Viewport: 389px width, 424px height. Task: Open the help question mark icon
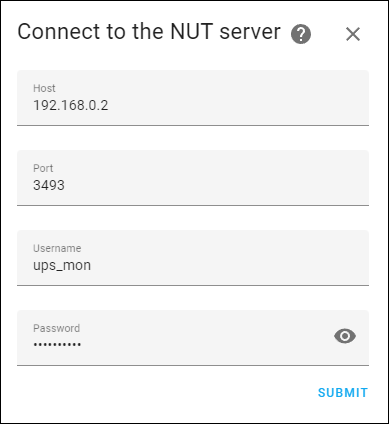point(301,34)
